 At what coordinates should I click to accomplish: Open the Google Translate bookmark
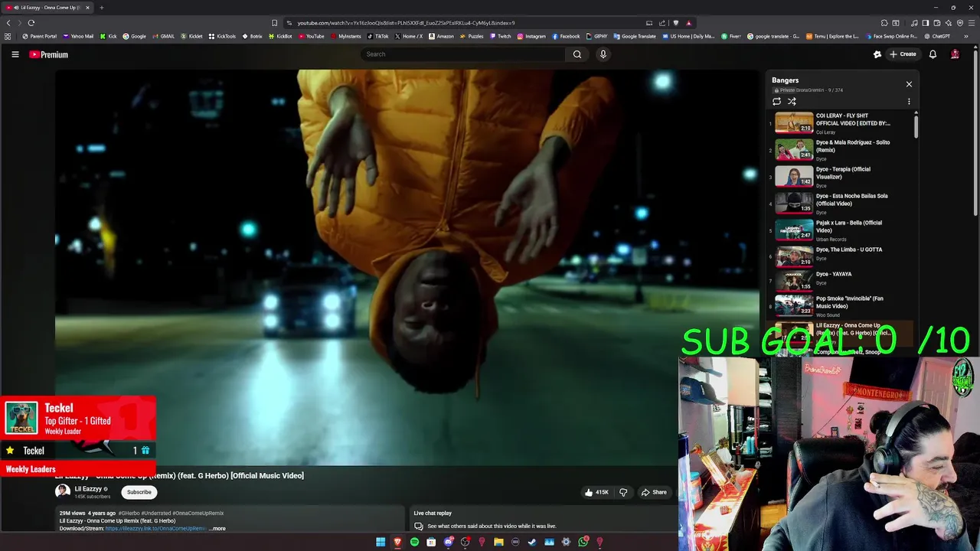(635, 36)
